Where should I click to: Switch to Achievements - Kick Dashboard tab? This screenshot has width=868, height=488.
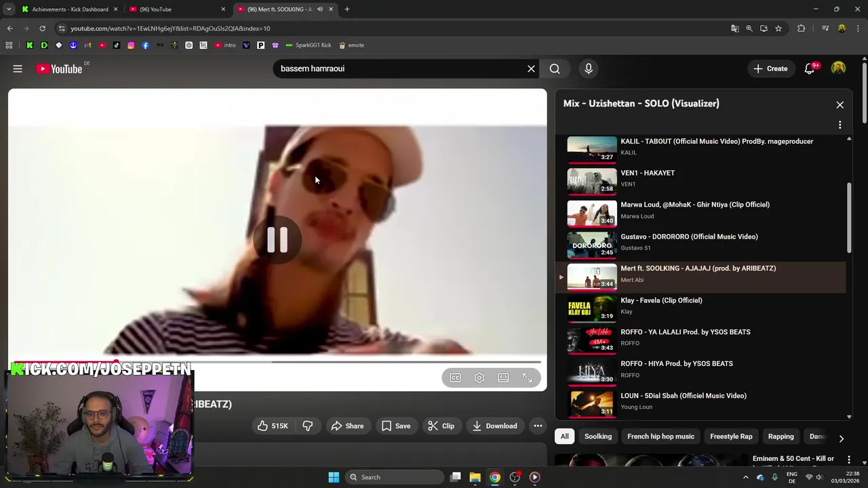coord(70,9)
